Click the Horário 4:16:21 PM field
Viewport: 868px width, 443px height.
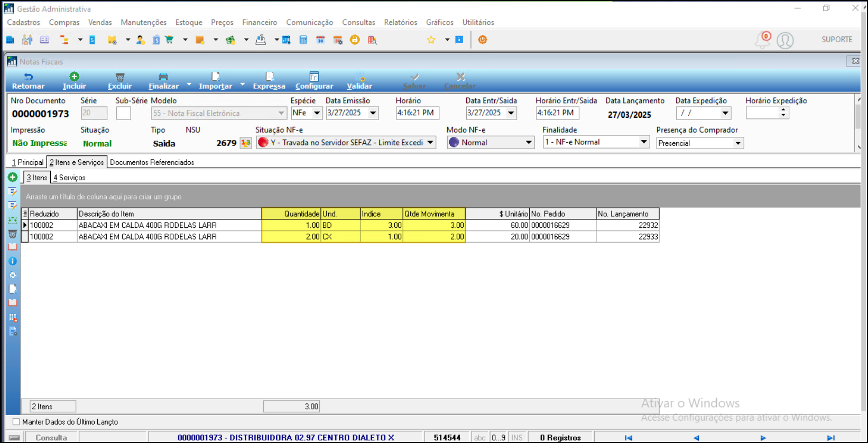pyautogui.click(x=418, y=113)
